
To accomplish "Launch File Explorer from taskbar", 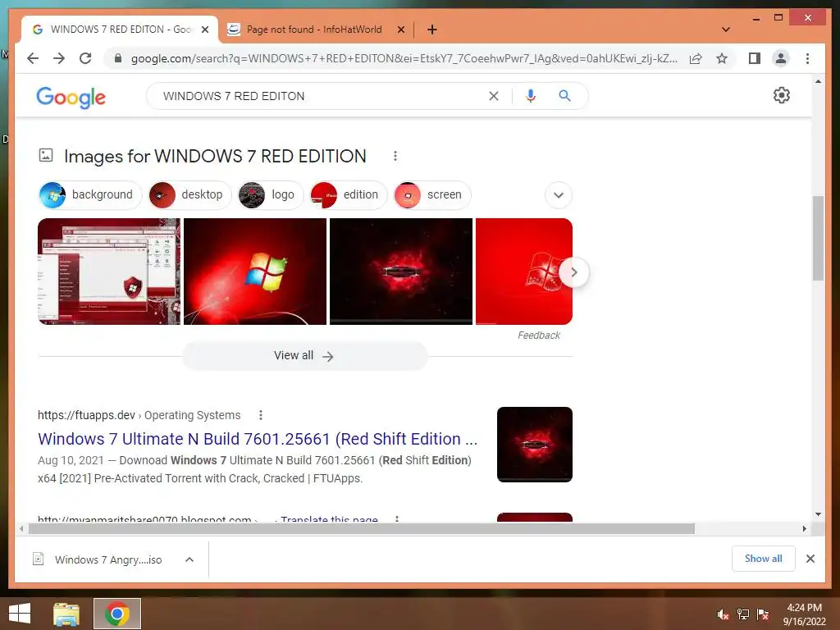I will tap(66, 614).
